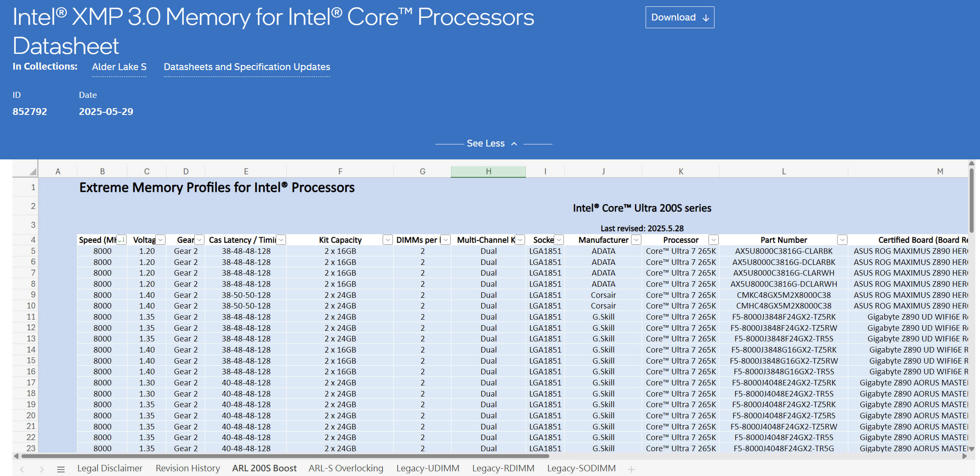Open Gear column filter dropdown
This screenshot has width=980, height=476.
click(x=199, y=240)
